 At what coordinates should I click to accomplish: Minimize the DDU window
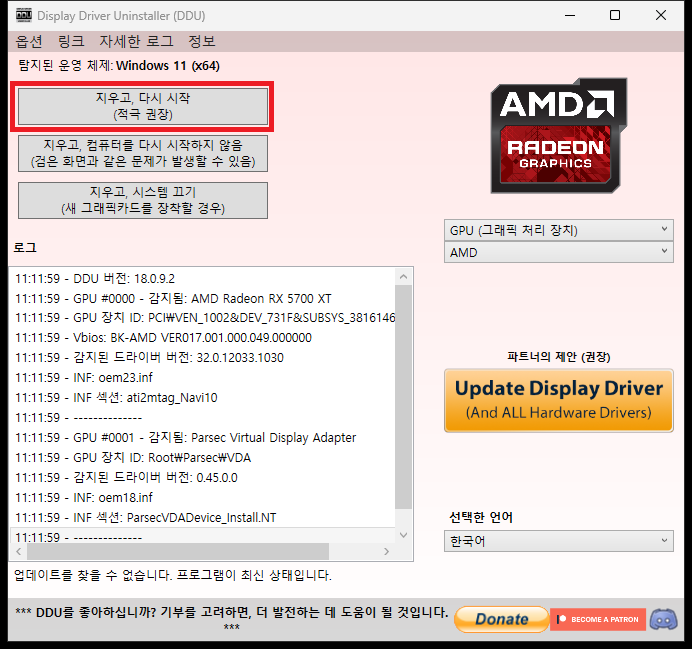570,15
